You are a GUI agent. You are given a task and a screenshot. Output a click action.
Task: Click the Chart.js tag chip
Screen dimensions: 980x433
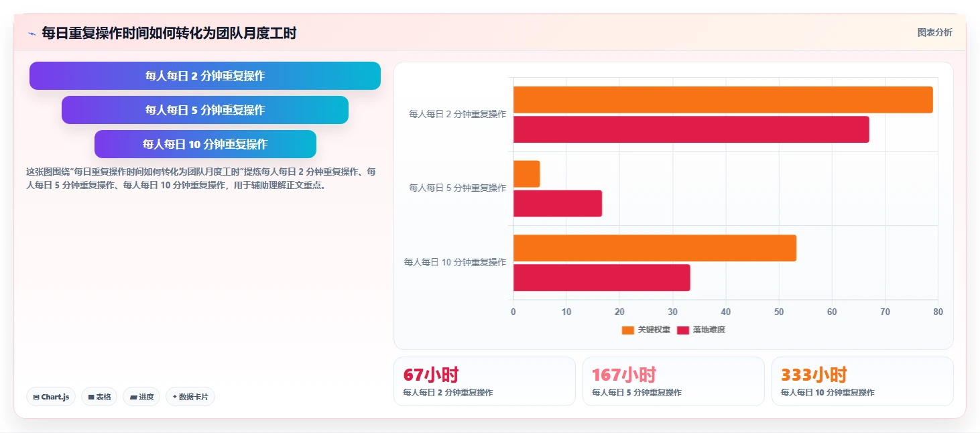51,397
